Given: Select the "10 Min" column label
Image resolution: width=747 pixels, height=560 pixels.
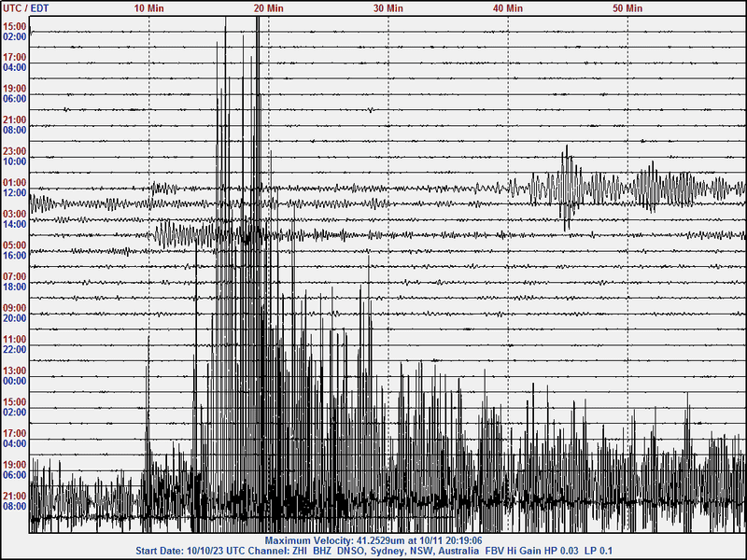Looking at the screenshot, I should coord(148,8).
